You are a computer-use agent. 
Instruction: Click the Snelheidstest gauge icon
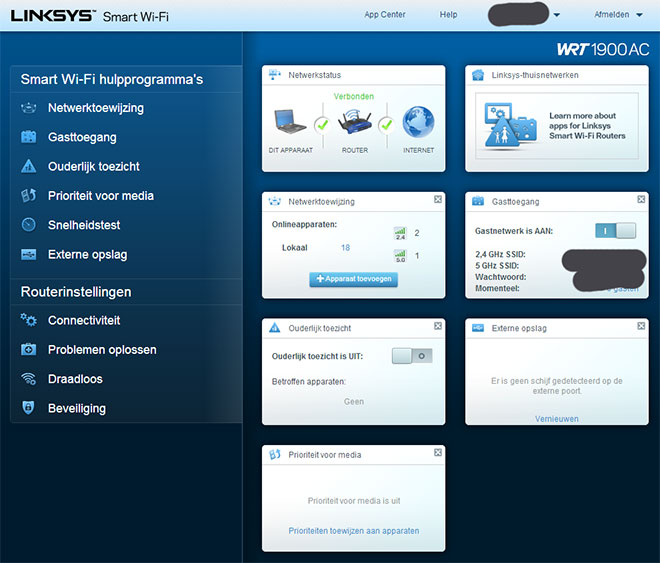[x=29, y=225]
